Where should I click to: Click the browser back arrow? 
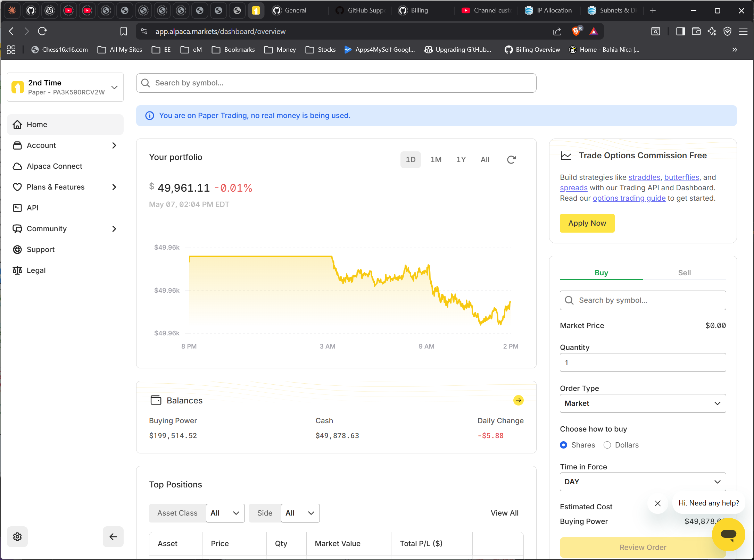click(11, 32)
